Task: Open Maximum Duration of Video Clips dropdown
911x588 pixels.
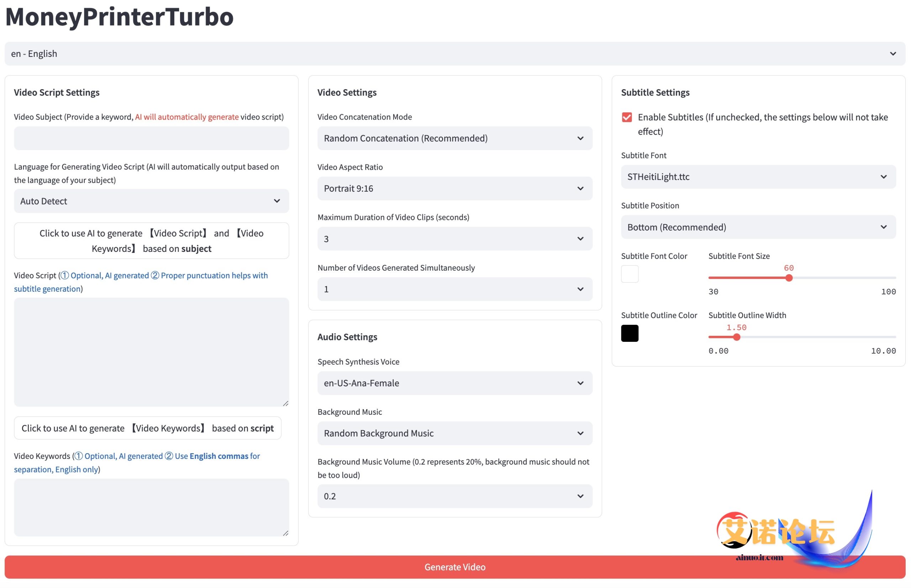Action: click(455, 239)
